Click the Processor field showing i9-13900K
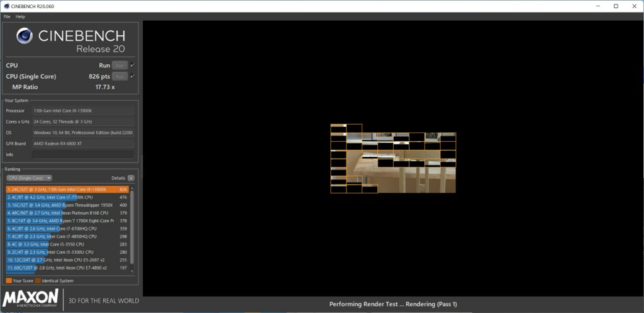 click(83, 111)
